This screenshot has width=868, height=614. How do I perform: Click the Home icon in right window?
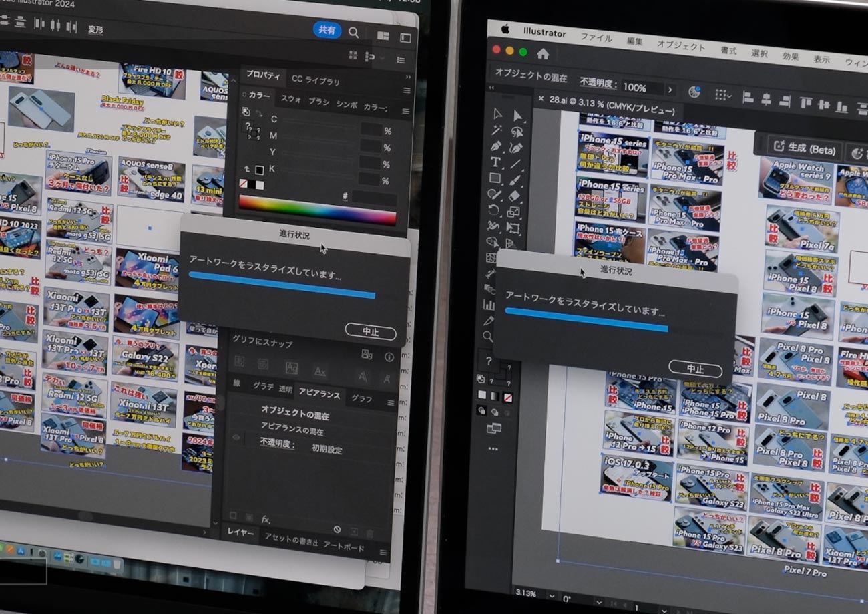(x=543, y=54)
